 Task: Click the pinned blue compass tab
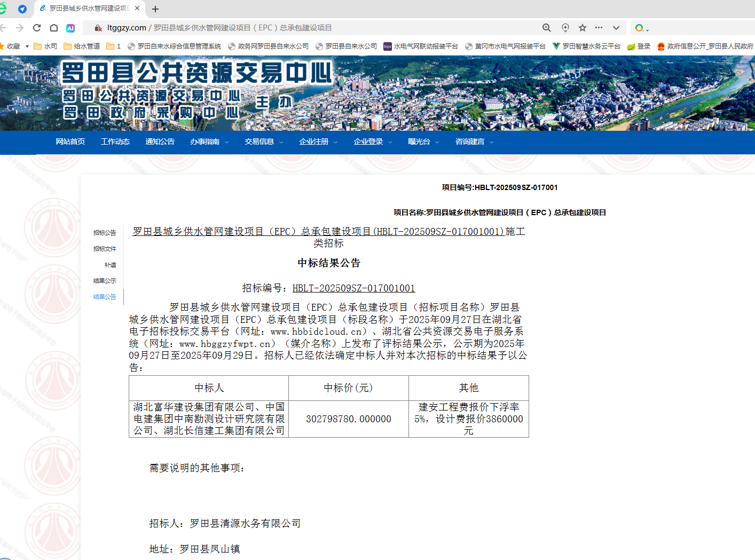click(22, 9)
